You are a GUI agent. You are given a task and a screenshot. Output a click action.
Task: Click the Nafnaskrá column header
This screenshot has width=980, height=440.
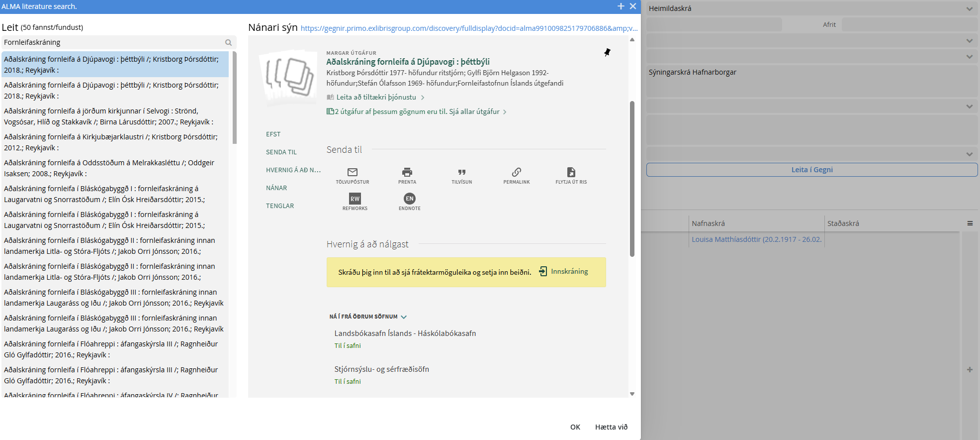(756, 223)
